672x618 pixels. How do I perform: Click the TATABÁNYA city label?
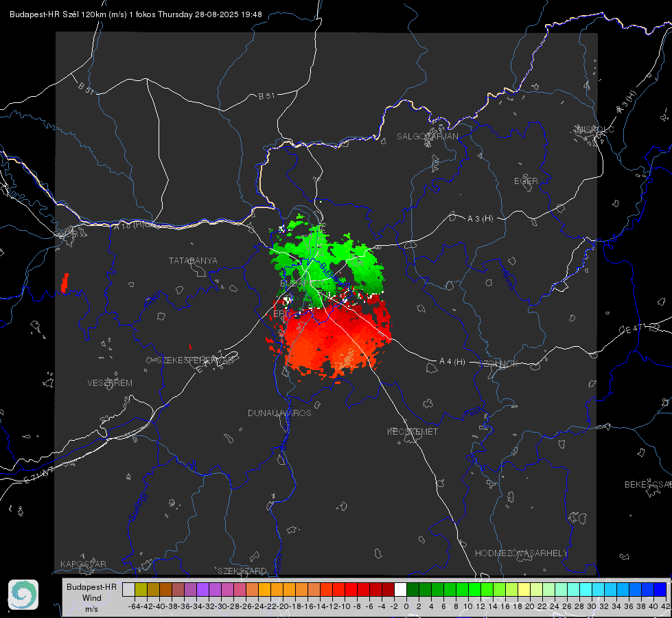[x=193, y=260]
